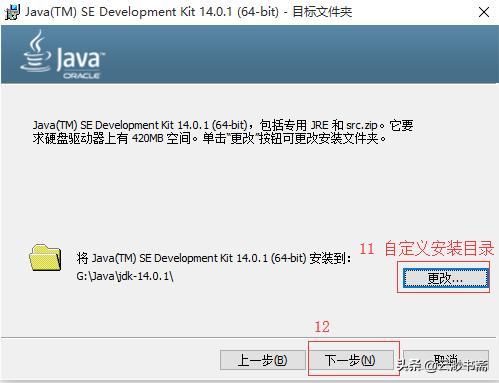The image size is (499, 383).
Task: Click the 更改... button to change folder
Action: 445,278
